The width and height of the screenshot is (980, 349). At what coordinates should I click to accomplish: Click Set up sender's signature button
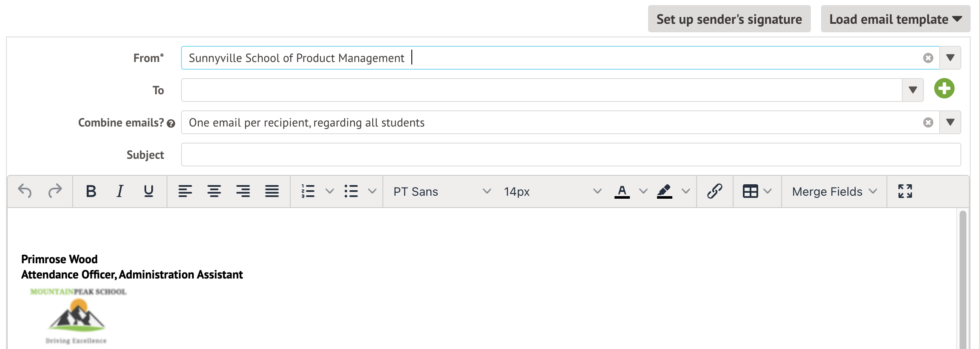729,19
